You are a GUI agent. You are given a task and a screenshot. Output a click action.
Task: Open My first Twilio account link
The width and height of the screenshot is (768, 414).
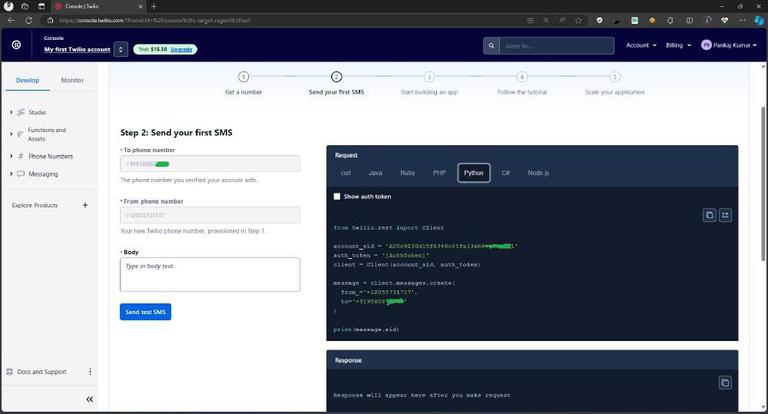[77, 49]
